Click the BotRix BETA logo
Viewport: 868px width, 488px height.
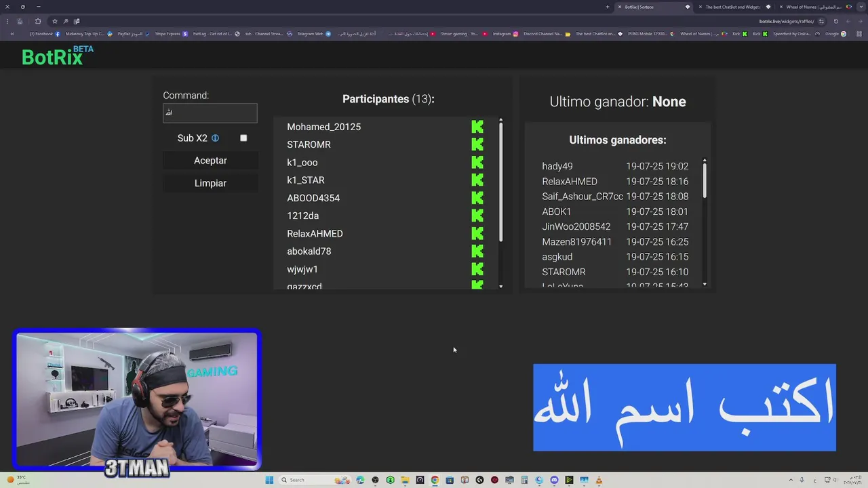coord(57,56)
